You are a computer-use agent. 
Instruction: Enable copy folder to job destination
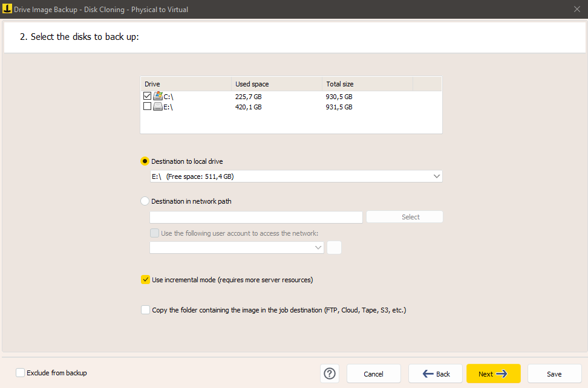[145, 310]
